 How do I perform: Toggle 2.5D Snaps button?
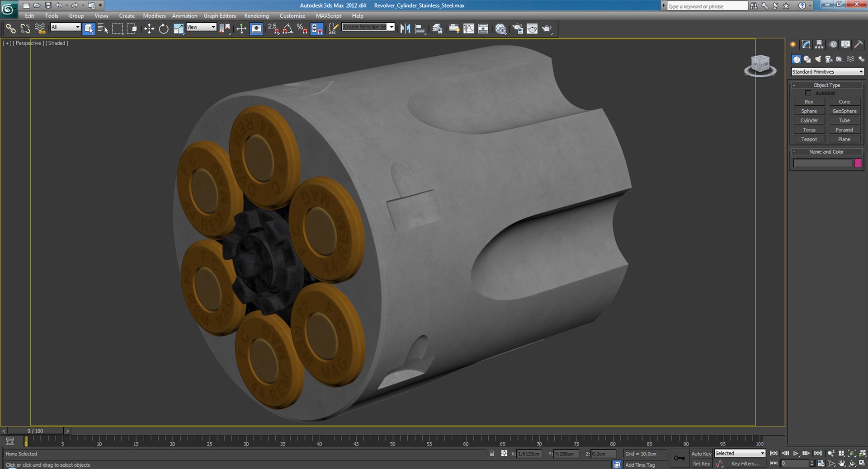point(274,28)
